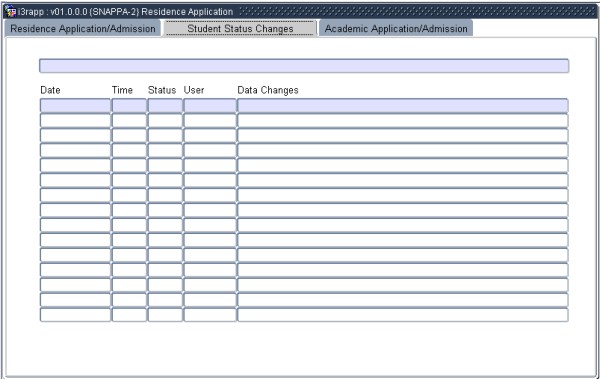The image size is (600, 379).
Task: Click the first row Status field
Action: [165, 106]
